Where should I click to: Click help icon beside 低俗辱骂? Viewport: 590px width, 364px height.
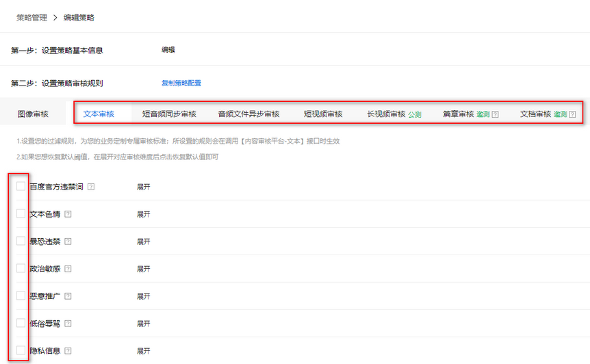point(68,324)
